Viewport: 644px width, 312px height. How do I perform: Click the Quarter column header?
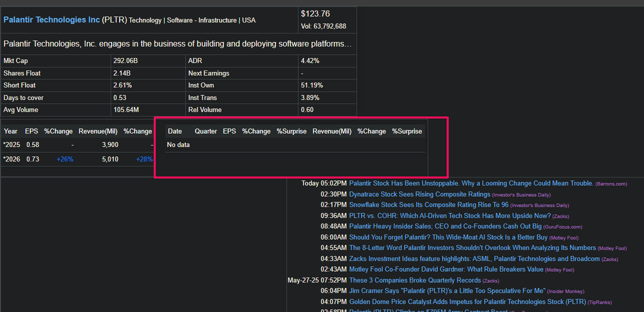click(206, 131)
